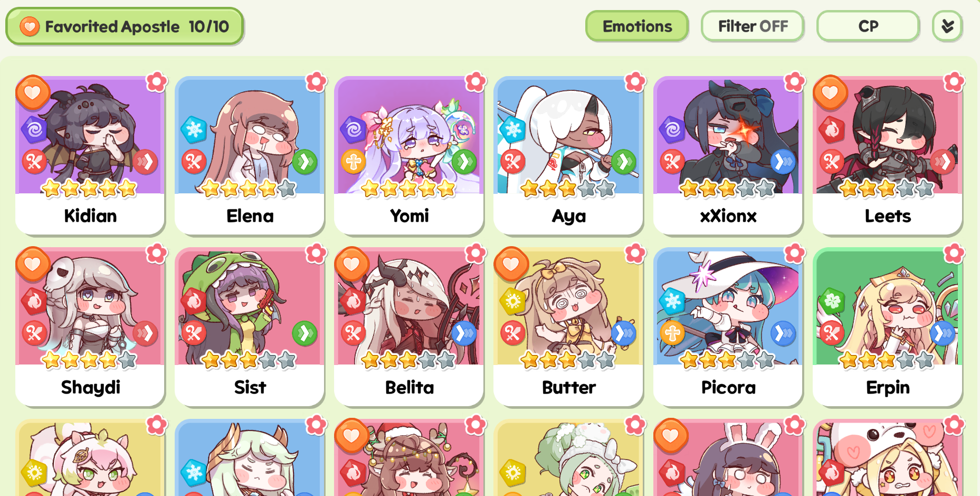Viewport: 980px width, 496px height.
Task: Select the Belita apostle card name
Action: (x=410, y=387)
